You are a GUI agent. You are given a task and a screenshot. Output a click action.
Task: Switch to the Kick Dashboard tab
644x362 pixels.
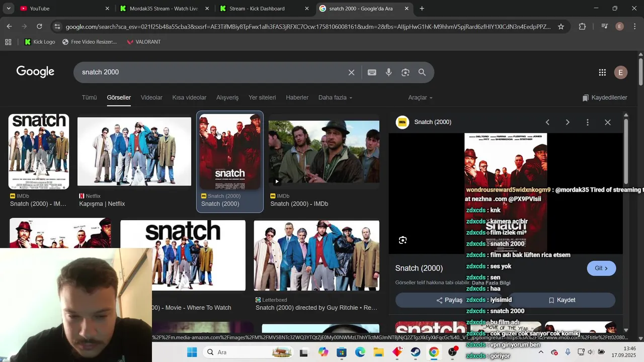pos(263,9)
